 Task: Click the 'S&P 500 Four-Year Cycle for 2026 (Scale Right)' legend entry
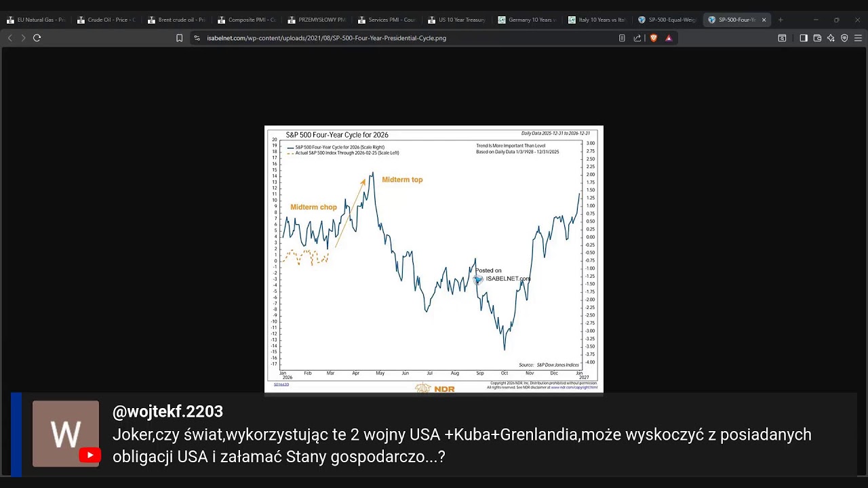point(336,147)
